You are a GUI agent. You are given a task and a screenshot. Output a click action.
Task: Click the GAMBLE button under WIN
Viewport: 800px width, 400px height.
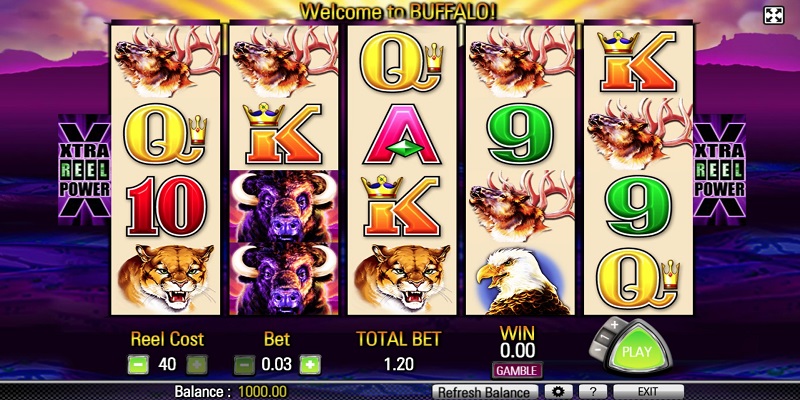pyautogui.click(x=517, y=370)
